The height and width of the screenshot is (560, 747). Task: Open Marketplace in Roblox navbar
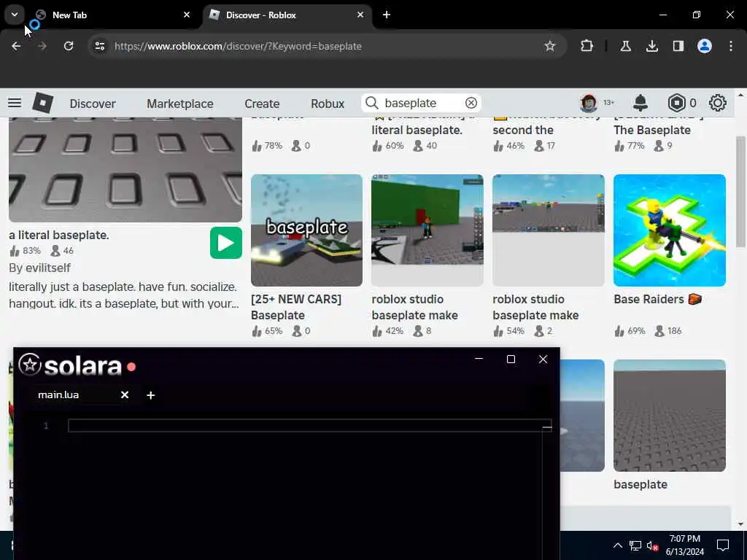(180, 104)
